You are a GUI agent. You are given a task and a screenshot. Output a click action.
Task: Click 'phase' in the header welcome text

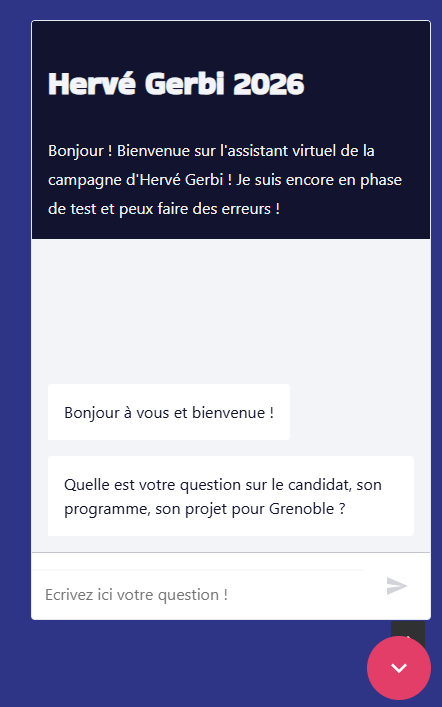[381, 180]
